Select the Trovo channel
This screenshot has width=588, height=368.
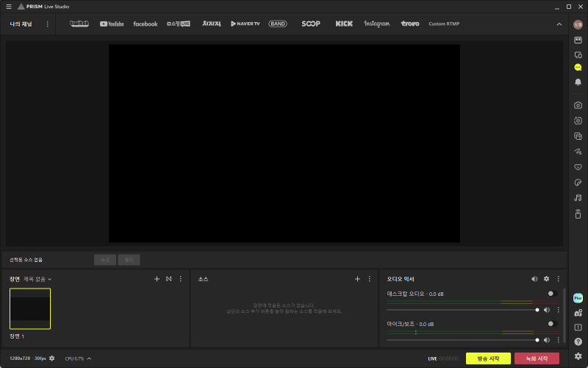[x=410, y=24]
